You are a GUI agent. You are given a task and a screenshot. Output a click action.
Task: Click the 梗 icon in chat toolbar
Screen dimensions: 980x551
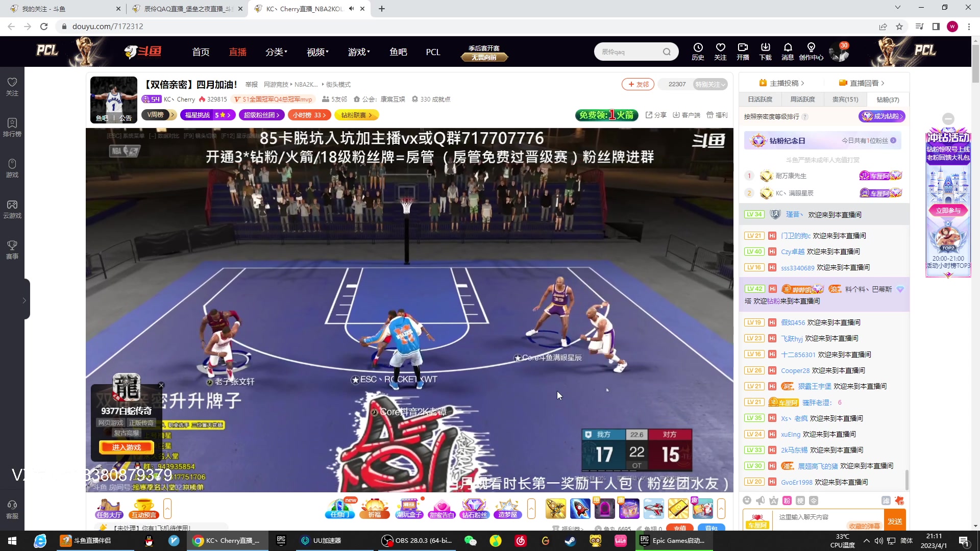click(800, 500)
